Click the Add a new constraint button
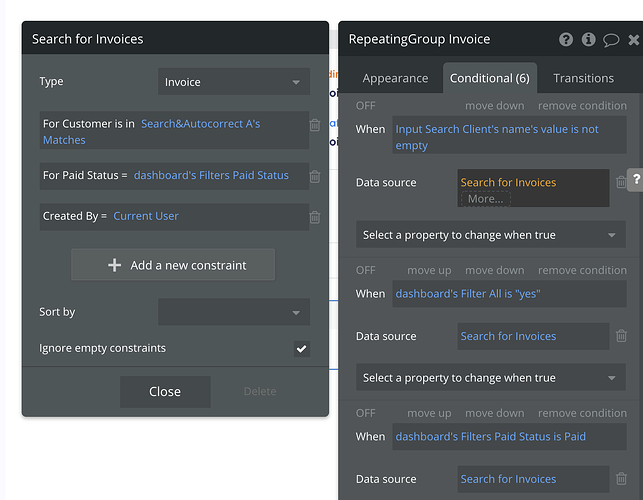The width and height of the screenshot is (643, 500). (173, 265)
